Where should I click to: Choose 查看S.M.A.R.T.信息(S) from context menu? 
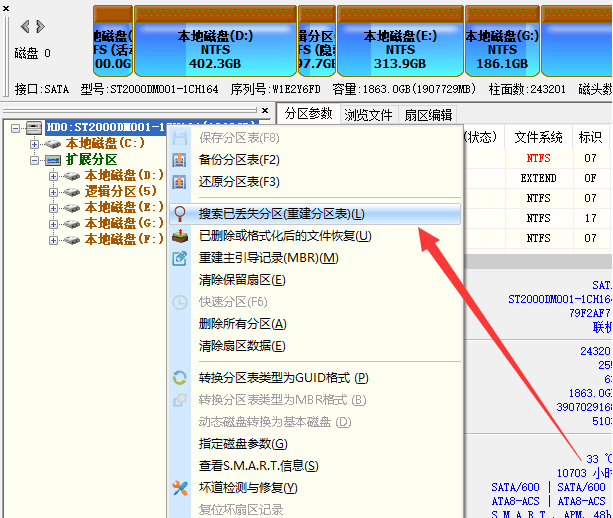click(258, 466)
